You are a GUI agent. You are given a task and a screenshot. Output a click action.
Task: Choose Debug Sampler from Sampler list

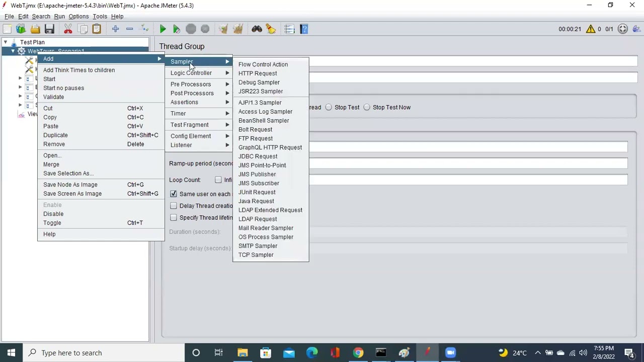(x=271, y=82)
